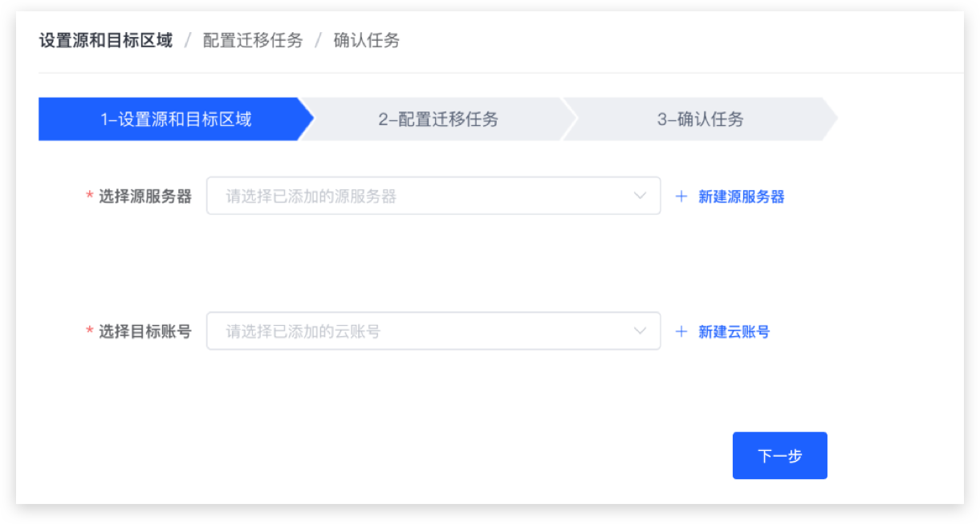The width and height of the screenshot is (980, 524).
Task: Click the red asterisk before 选择目标账号
Action: (90, 331)
